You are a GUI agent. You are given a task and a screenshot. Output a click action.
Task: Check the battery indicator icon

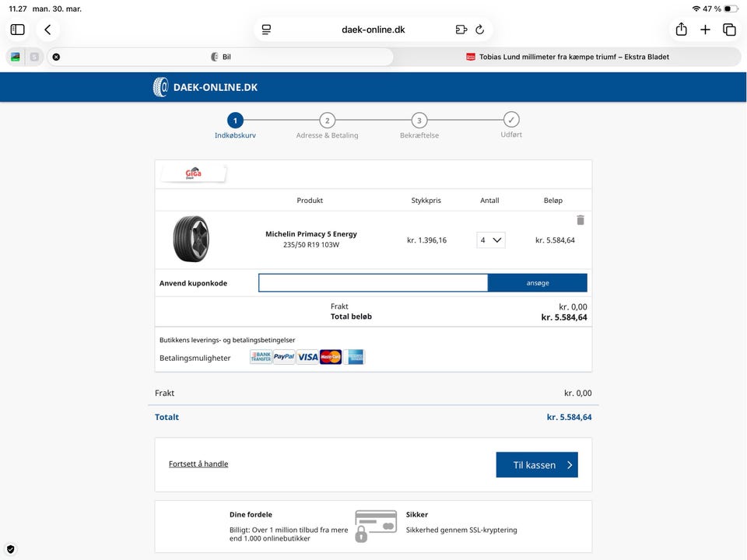(731, 9)
